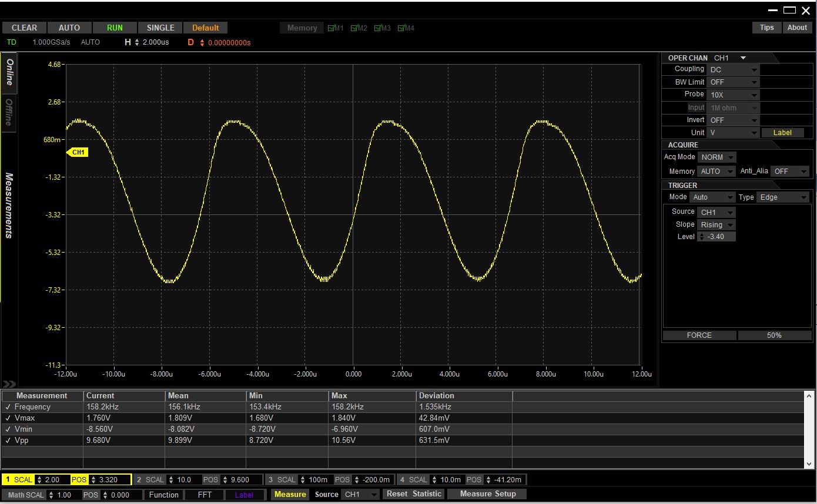Toggle the RUN acquisition button
The image size is (817, 504).
115,28
